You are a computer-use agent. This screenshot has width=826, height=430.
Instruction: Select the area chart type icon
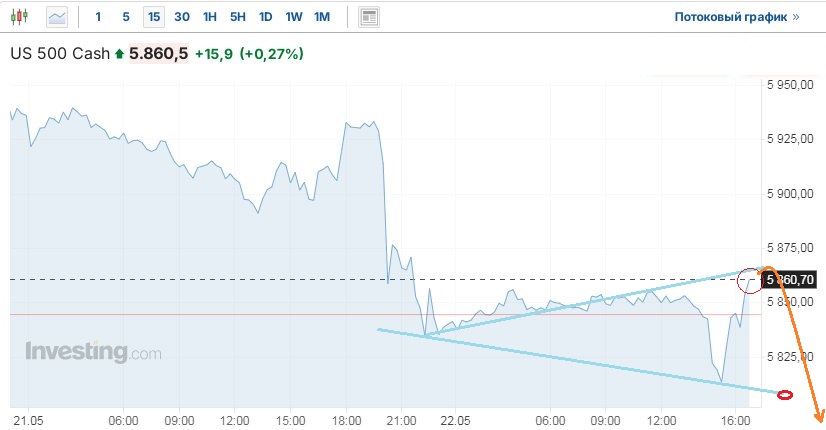point(57,17)
